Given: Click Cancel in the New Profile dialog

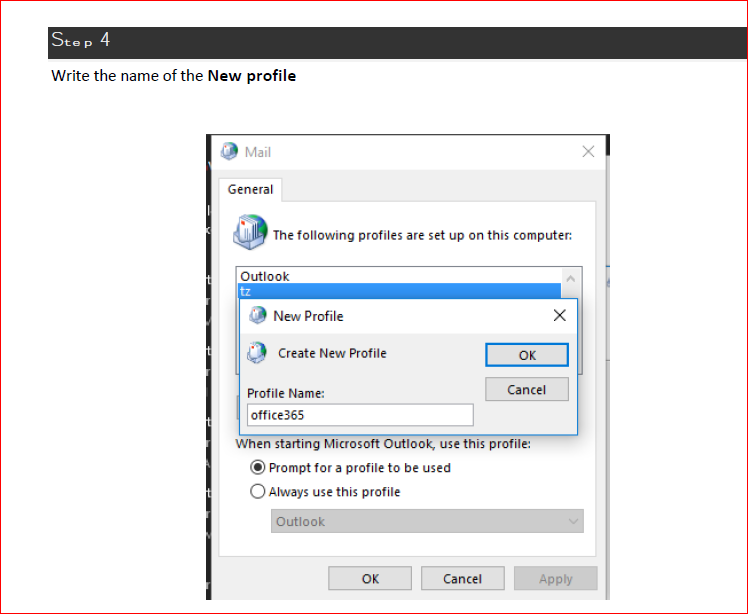Looking at the screenshot, I should tap(527, 389).
